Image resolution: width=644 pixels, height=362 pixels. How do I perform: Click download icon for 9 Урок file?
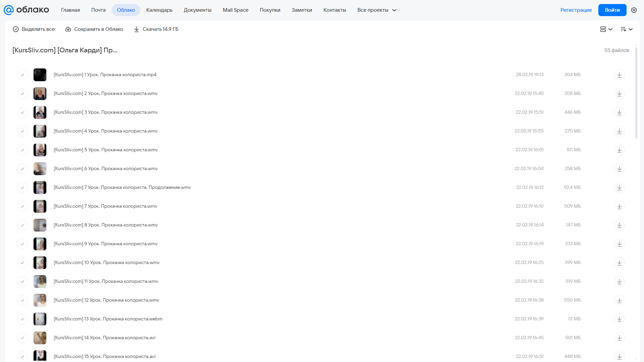pyautogui.click(x=619, y=244)
